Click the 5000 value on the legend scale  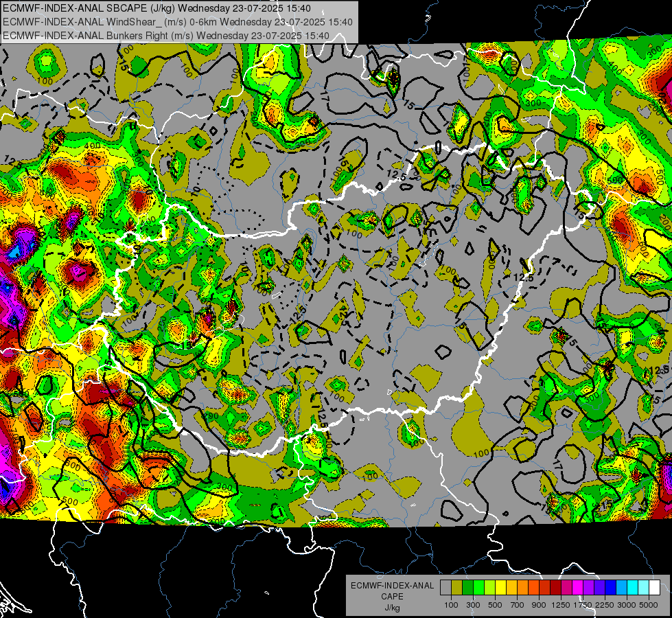point(649,605)
